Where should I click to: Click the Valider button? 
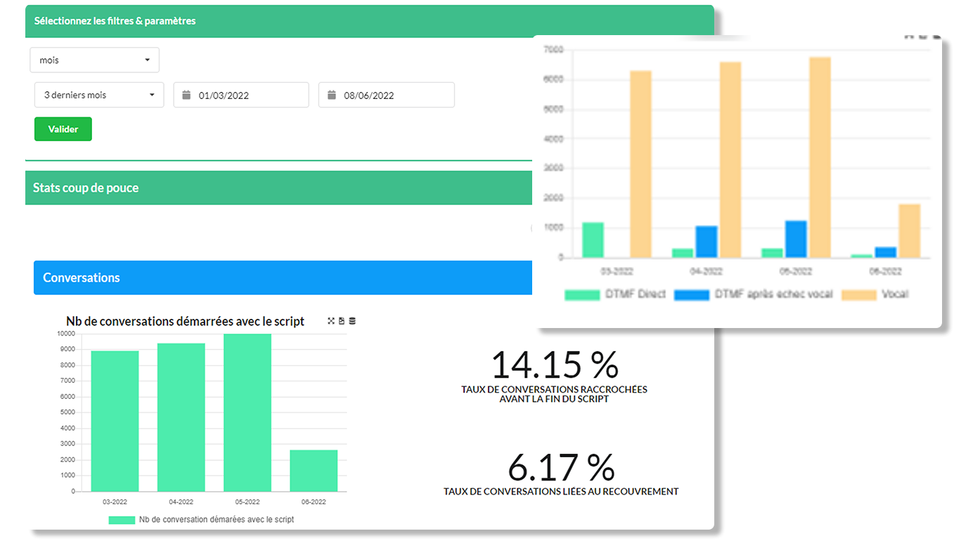(63, 129)
